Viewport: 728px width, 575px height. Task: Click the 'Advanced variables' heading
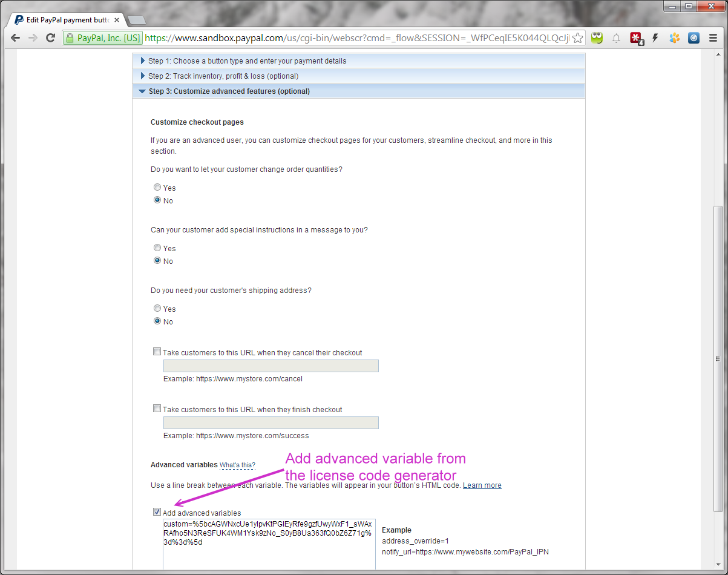tap(184, 465)
